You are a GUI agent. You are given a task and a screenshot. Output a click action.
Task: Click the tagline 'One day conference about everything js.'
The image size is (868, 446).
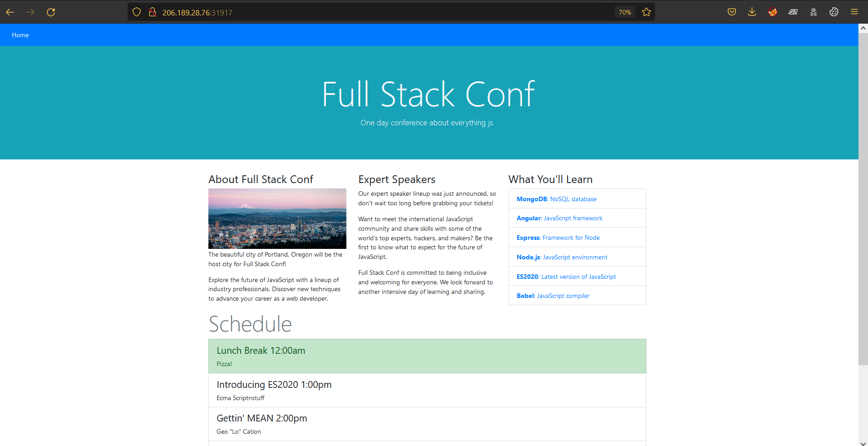pyautogui.click(x=427, y=123)
